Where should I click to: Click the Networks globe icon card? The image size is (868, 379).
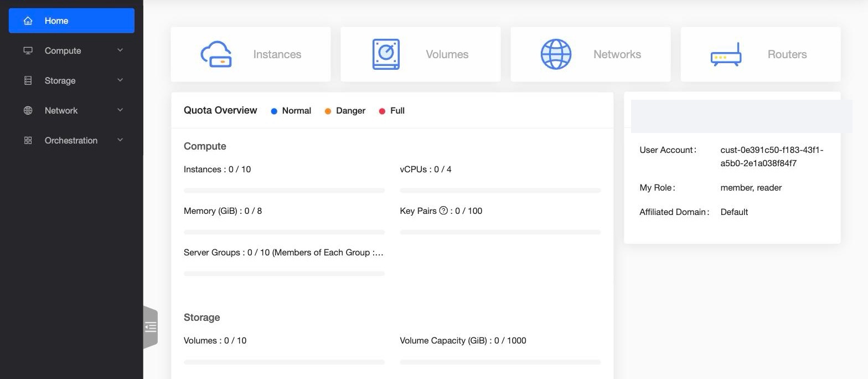(590, 54)
